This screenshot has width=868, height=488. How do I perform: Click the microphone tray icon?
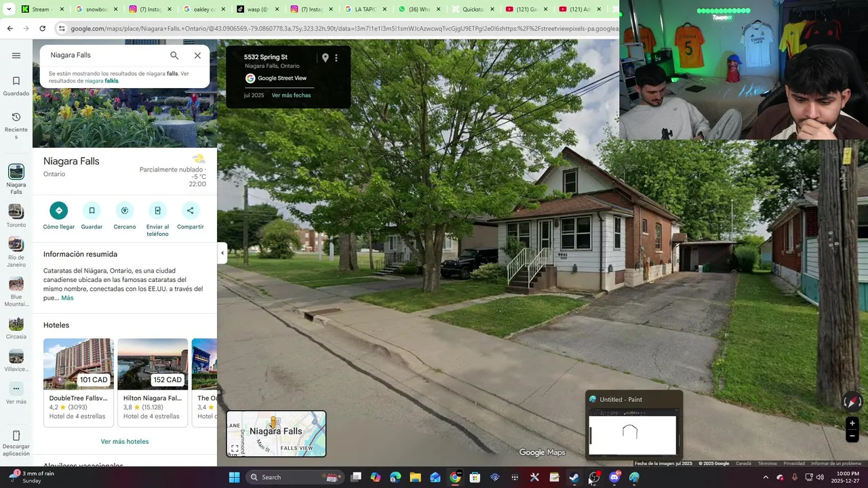point(794,477)
